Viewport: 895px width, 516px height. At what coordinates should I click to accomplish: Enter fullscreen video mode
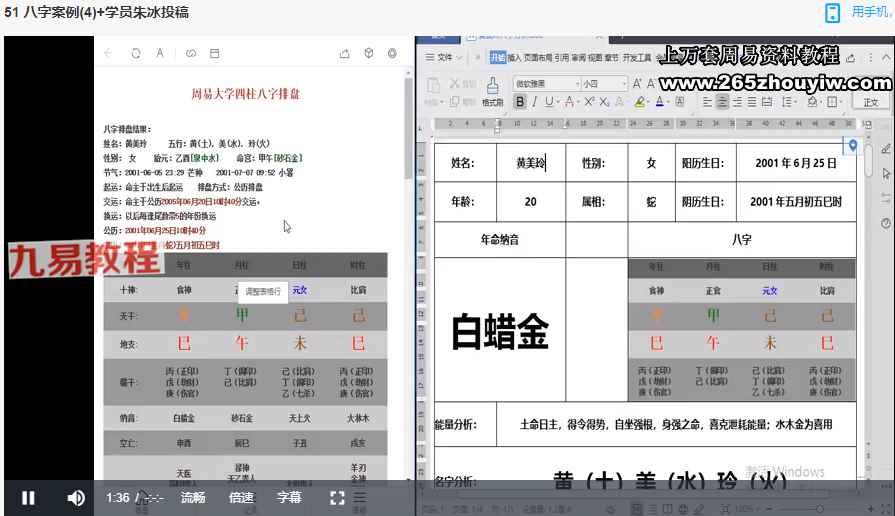337,498
